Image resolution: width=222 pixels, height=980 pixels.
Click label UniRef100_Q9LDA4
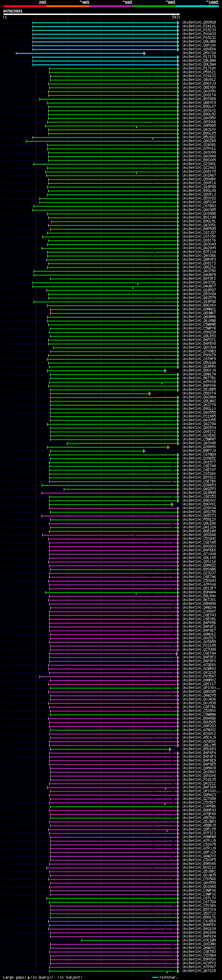point(199,64)
